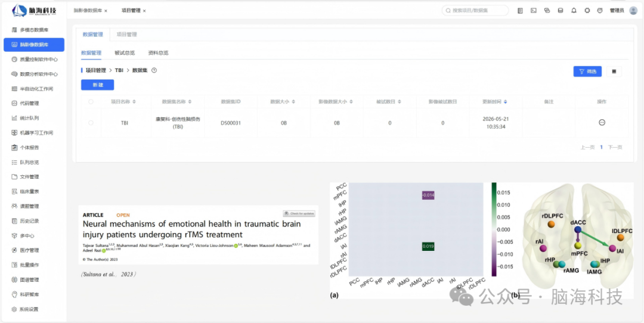Screen dimensions: 644x323
Task: Go to 上一页 in pagination
Action: (587, 147)
